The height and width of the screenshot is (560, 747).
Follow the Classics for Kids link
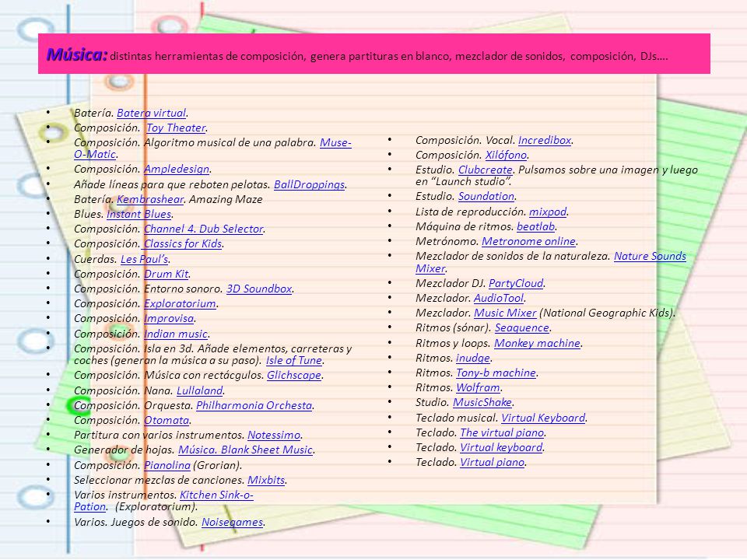183,243
